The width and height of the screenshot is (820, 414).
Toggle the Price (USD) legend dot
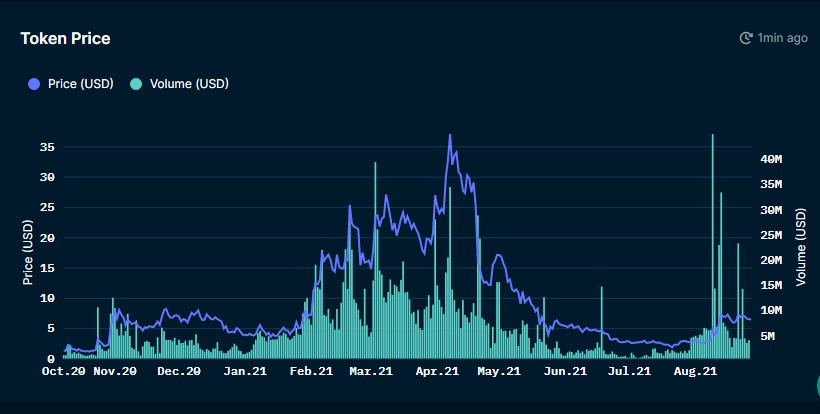pyautogui.click(x=34, y=84)
